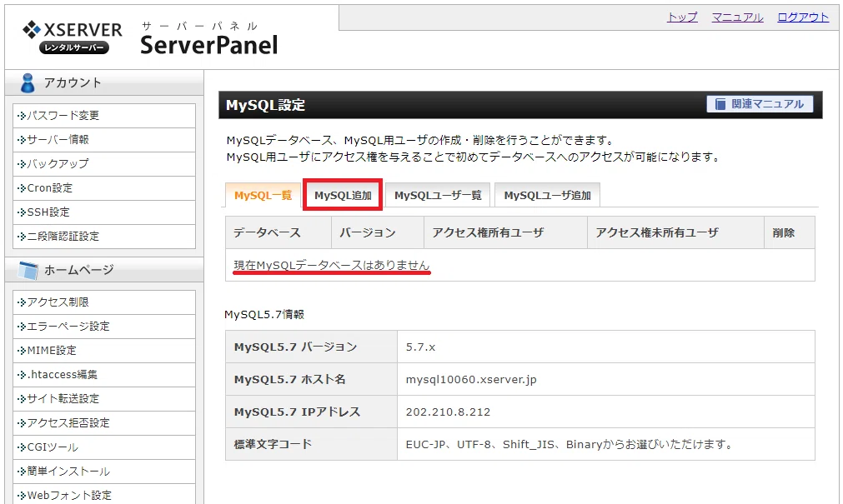This screenshot has height=504, width=843.
Task: Switch to the MySQLユーザ一覧 tab
Action: click(438, 195)
